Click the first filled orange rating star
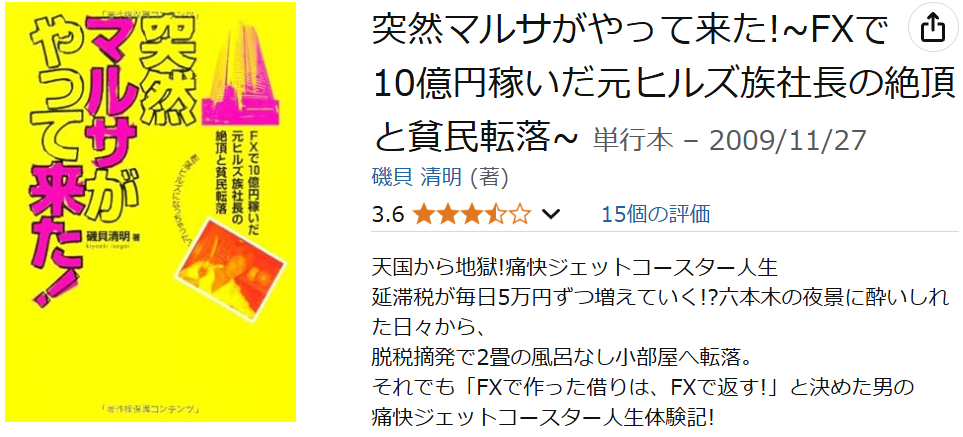Viewport: 963px width, 437px height. (x=424, y=215)
